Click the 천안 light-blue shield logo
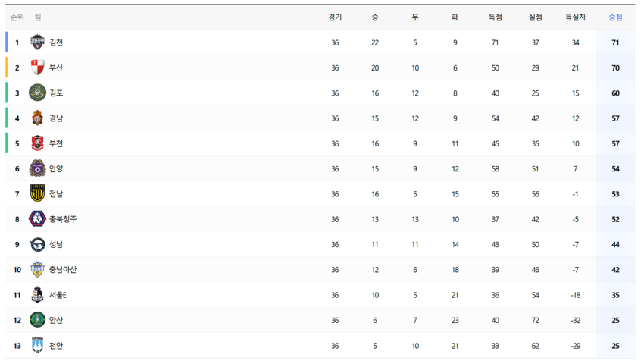This screenshot has height=364, width=644. pyautogui.click(x=37, y=345)
